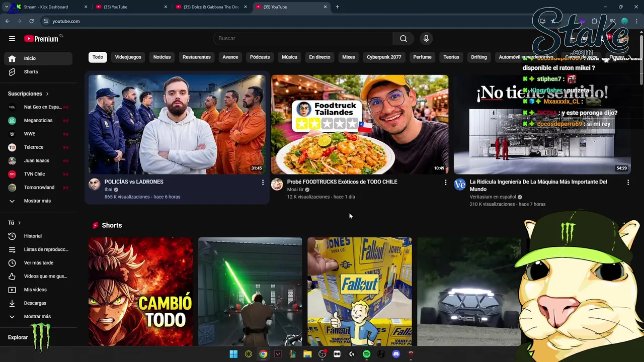Open the Chrome tab search dropdown
Image resolution: width=644 pixels, height=362 pixels.
[x=6, y=7]
